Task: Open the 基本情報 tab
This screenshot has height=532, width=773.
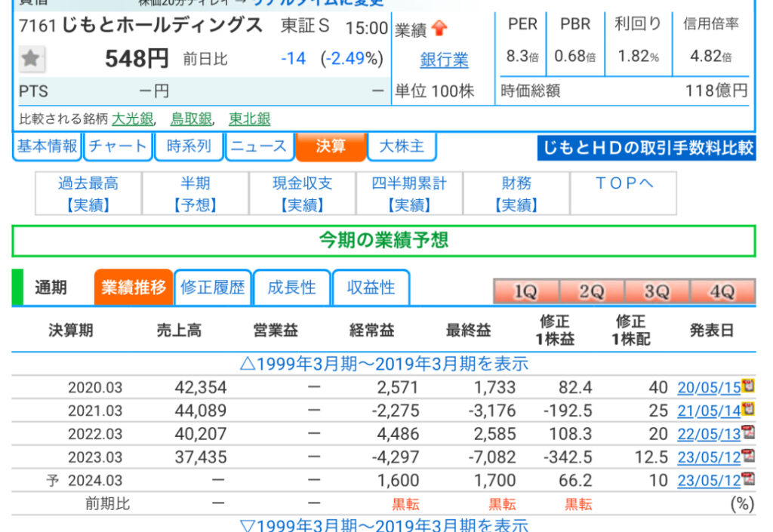Action: pyautogui.click(x=47, y=146)
